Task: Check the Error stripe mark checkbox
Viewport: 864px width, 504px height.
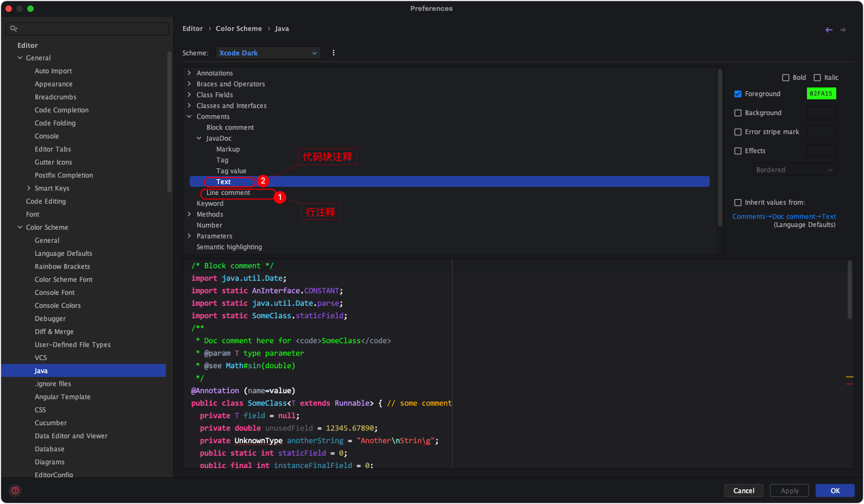Action: tap(738, 132)
